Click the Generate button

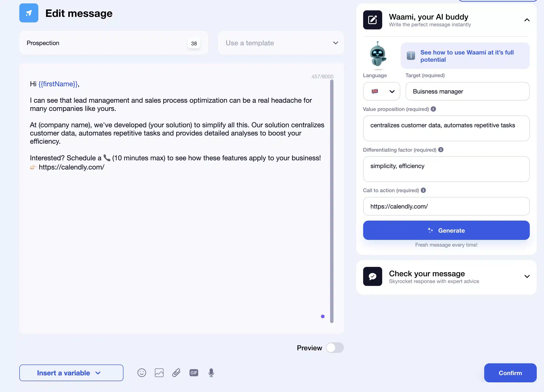[x=446, y=230]
